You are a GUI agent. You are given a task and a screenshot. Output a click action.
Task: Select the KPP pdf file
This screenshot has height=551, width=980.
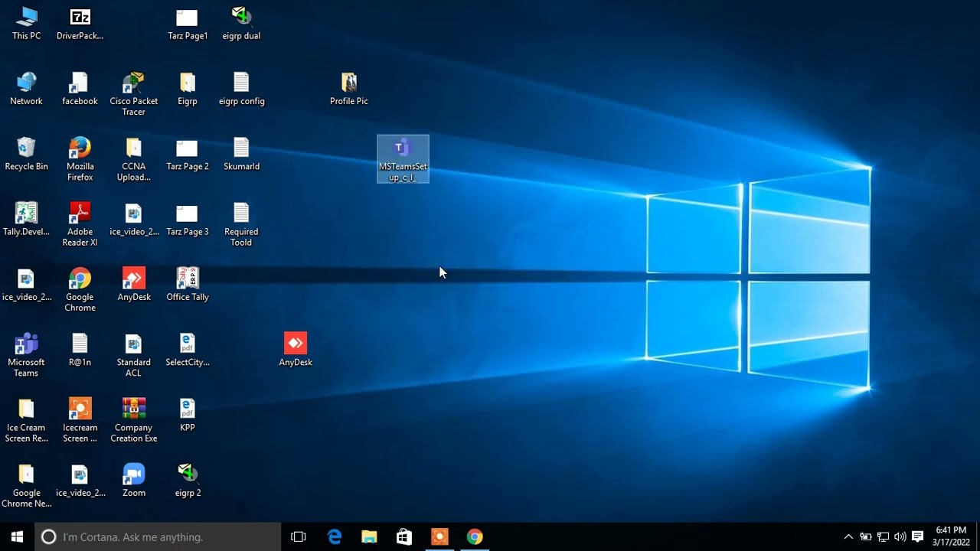(188, 416)
